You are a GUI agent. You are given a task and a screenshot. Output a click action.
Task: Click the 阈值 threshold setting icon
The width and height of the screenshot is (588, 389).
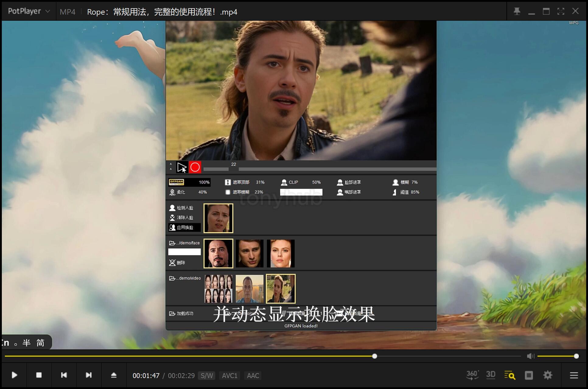(395, 192)
